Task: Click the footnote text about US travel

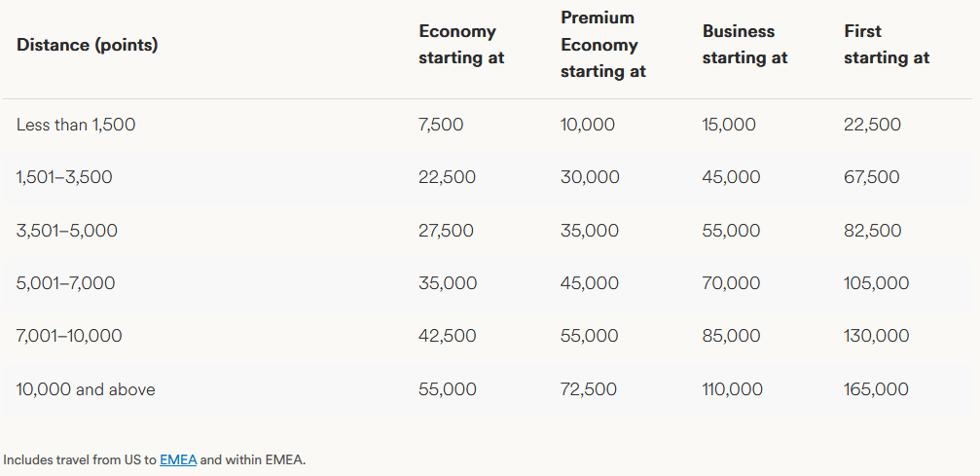Action: pyautogui.click(x=78, y=459)
